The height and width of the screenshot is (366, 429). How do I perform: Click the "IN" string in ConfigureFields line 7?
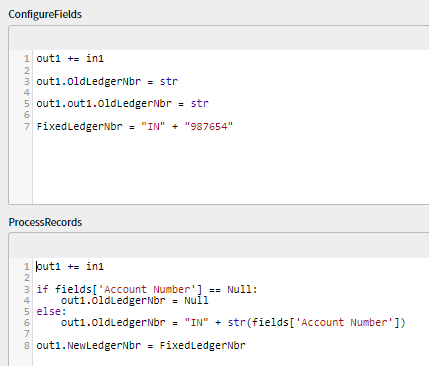pos(153,126)
